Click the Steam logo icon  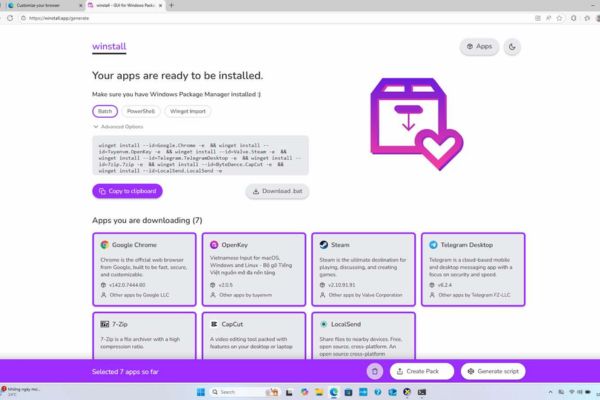coord(324,245)
